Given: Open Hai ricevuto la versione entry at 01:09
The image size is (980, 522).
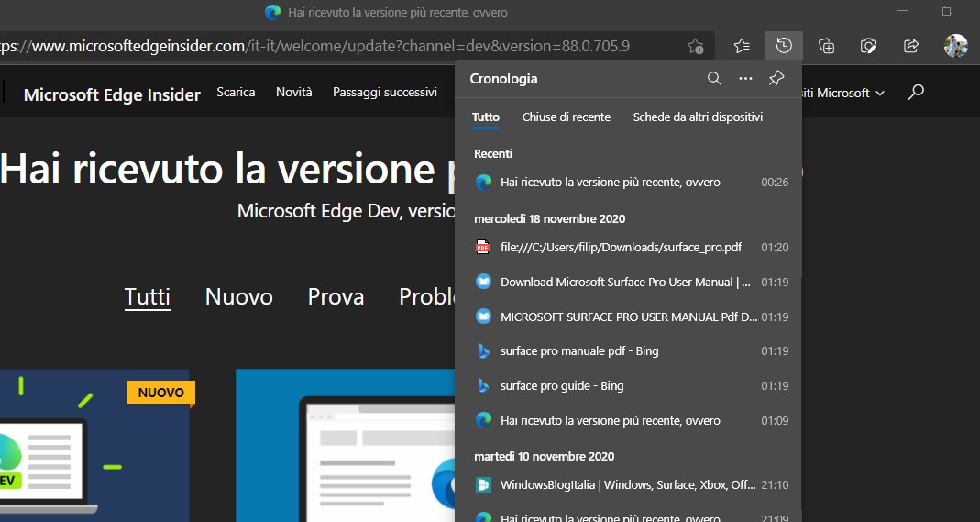Looking at the screenshot, I should tap(628, 421).
